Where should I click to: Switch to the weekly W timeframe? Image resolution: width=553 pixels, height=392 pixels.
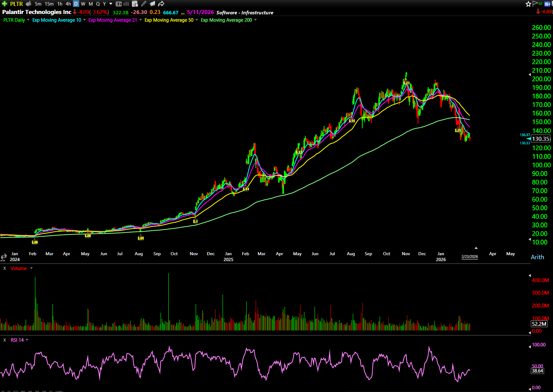click(x=83, y=4)
